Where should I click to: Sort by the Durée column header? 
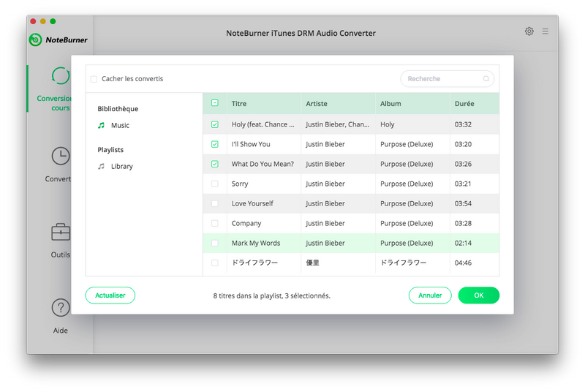(x=464, y=104)
